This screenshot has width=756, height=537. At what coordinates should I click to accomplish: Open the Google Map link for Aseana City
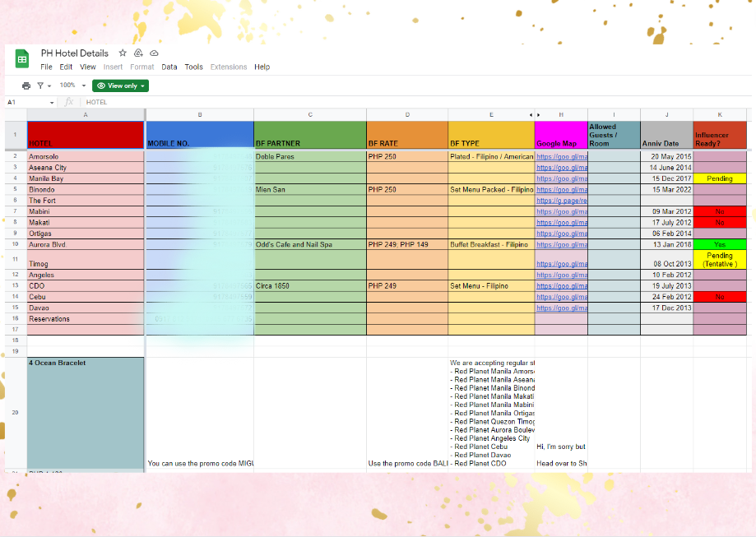[x=562, y=168]
